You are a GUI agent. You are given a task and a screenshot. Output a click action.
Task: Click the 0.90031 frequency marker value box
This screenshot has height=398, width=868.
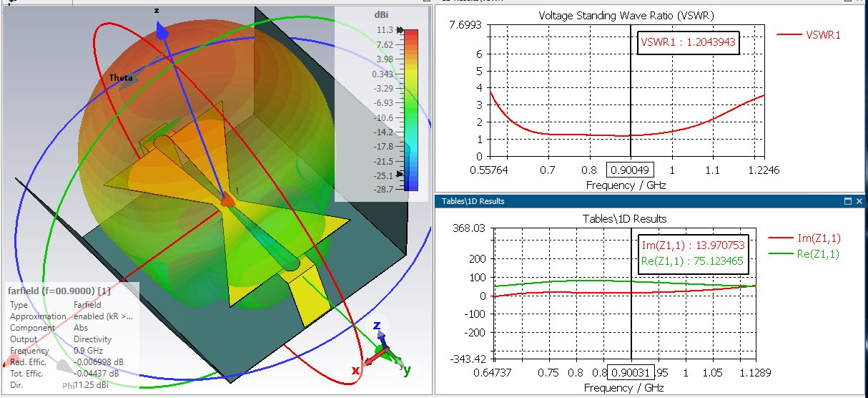630,372
